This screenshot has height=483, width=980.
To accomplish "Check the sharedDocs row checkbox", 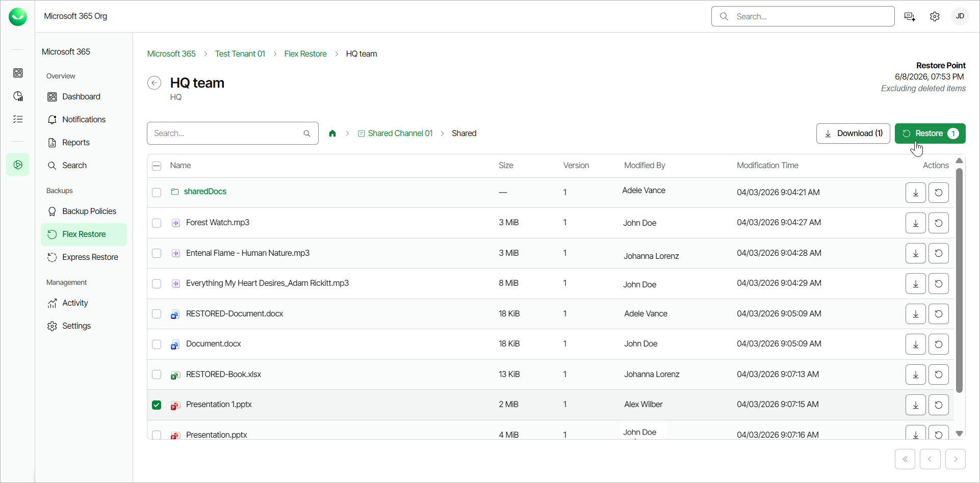I will click(157, 193).
